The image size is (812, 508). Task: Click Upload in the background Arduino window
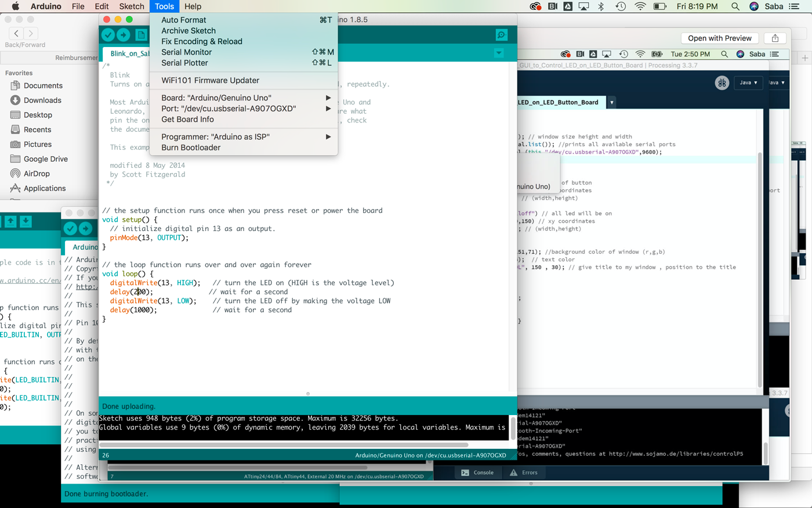pos(86,229)
